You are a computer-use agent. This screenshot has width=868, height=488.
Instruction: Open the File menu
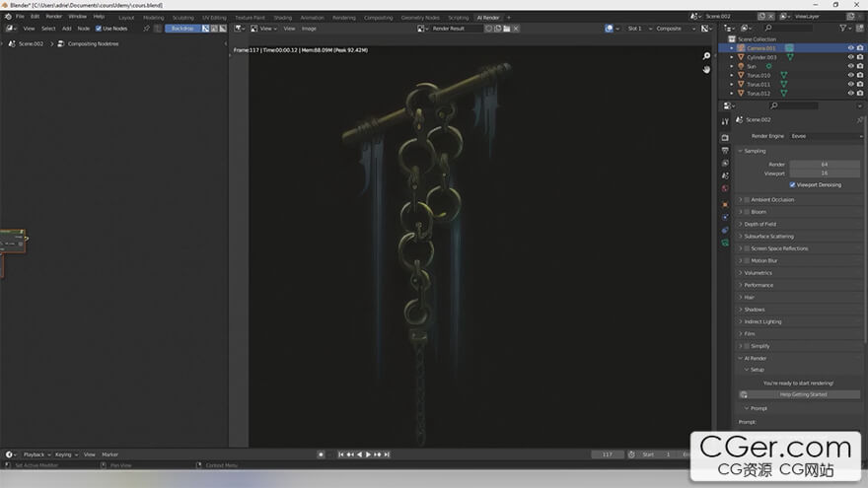(x=20, y=17)
